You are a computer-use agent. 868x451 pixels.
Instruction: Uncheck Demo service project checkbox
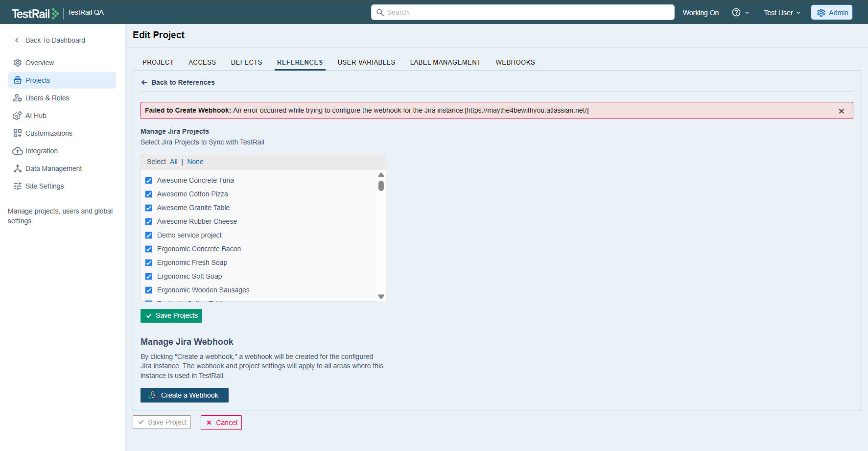point(149,235)
